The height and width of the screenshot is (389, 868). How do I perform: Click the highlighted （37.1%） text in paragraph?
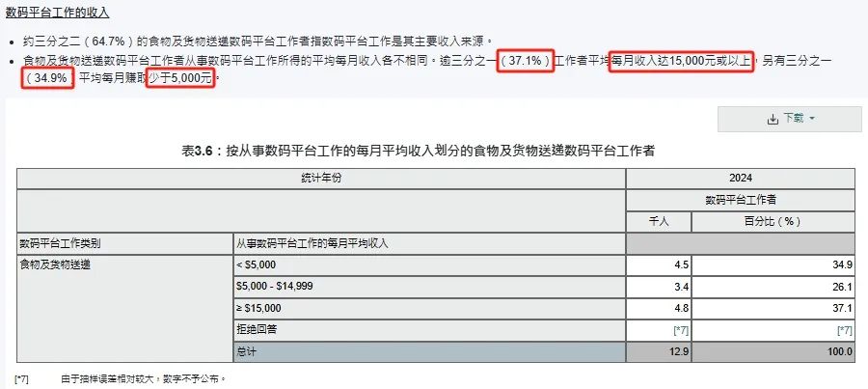point(526,61)
